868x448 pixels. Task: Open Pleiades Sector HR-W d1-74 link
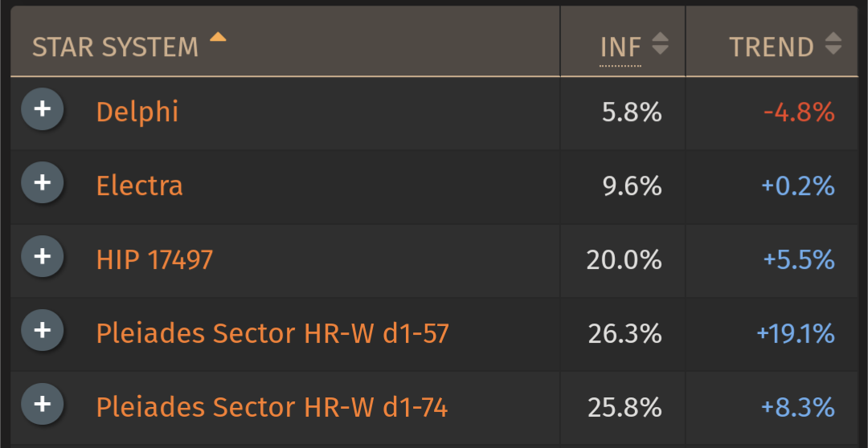pyautogui.click(x=272, y=408)
